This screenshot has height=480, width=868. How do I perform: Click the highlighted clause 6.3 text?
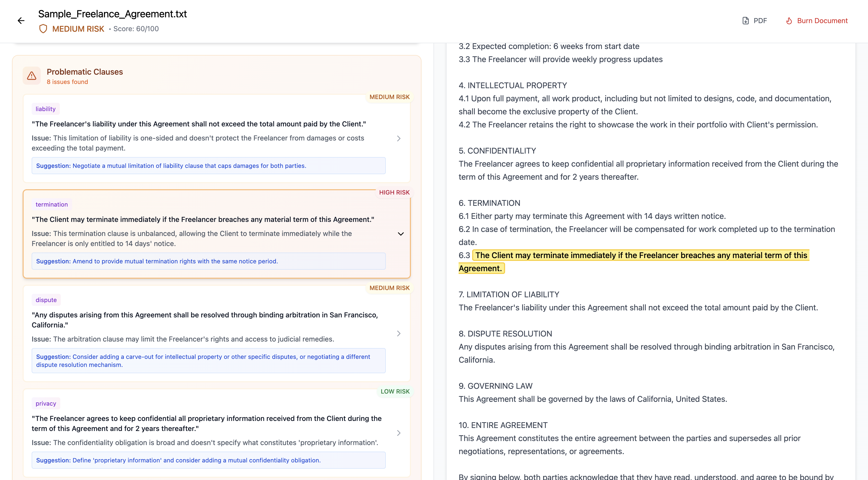point(633,262)
